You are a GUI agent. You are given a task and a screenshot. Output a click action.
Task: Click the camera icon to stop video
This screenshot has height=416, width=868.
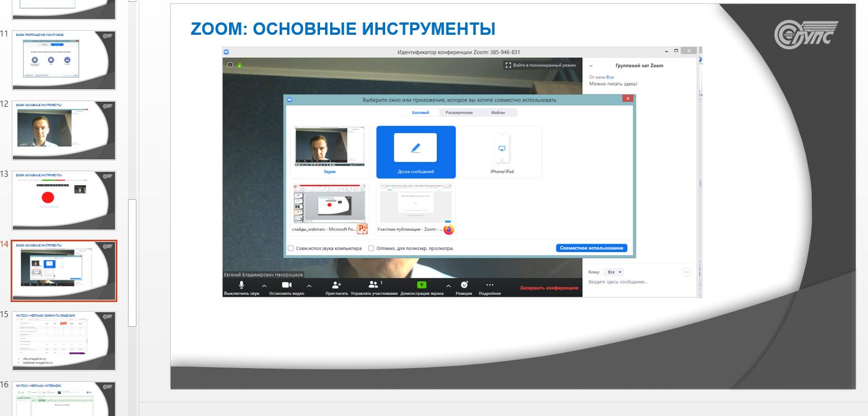(286, 285)
